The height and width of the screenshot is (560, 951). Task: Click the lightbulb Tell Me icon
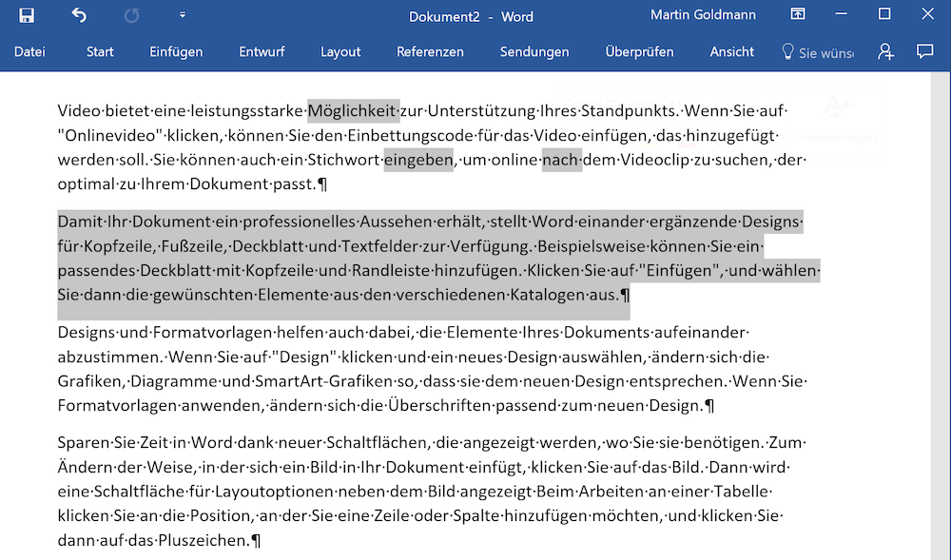point(787,52)
